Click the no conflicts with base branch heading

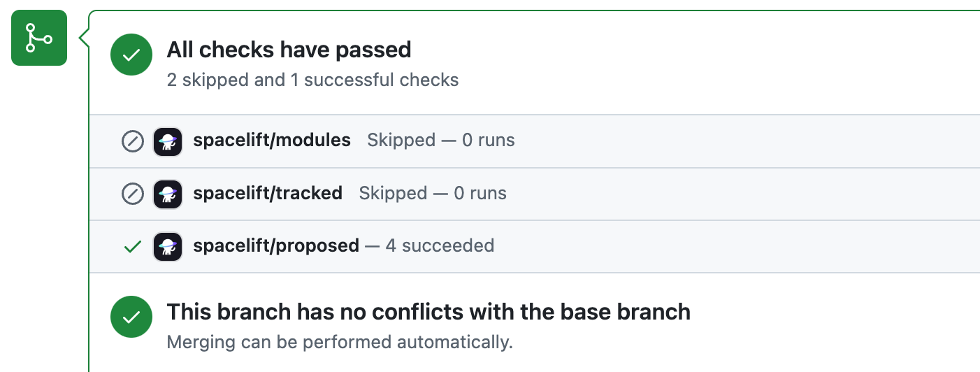click(x=428, y=312)
